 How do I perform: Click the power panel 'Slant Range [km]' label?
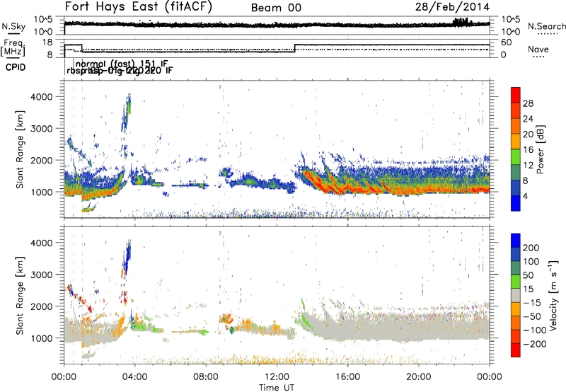(20, 149)
